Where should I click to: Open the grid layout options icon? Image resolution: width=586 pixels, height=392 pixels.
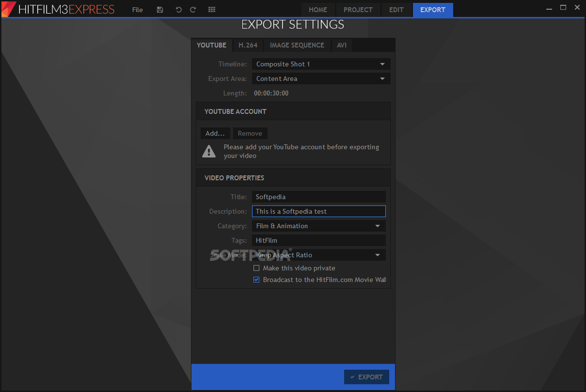(x=211, y=10)
